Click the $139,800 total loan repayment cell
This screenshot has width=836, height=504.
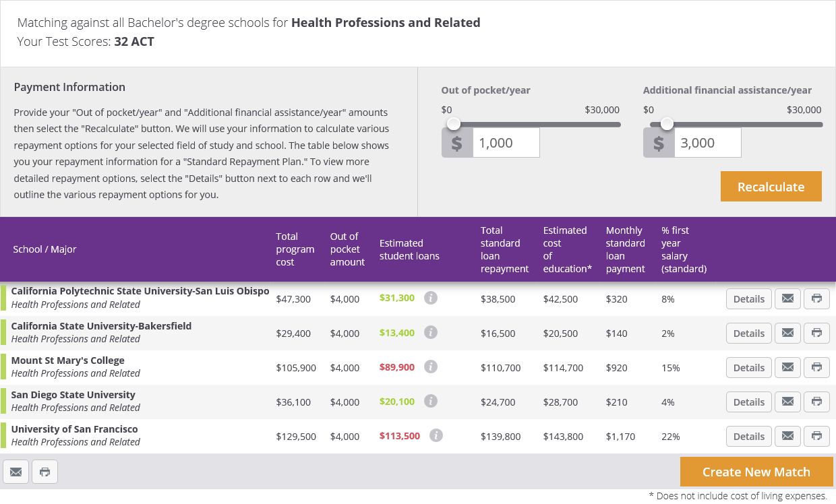click(501, 437)
